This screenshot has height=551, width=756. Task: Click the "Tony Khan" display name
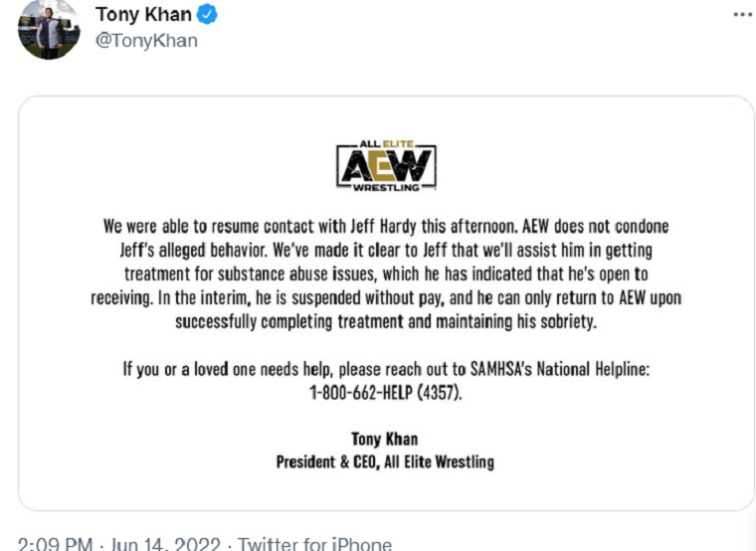click(144, 14)
